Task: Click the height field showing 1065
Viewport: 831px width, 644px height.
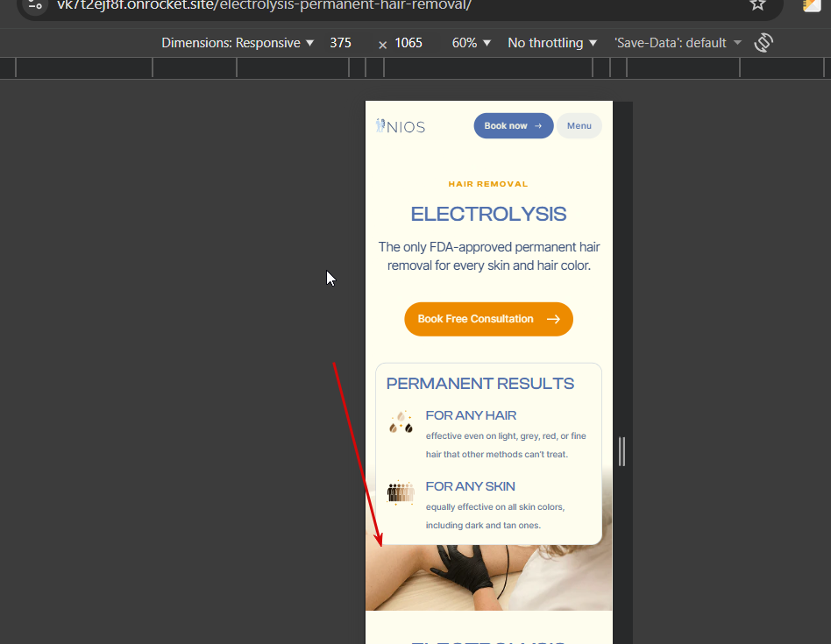Action: tap(408, 43)
